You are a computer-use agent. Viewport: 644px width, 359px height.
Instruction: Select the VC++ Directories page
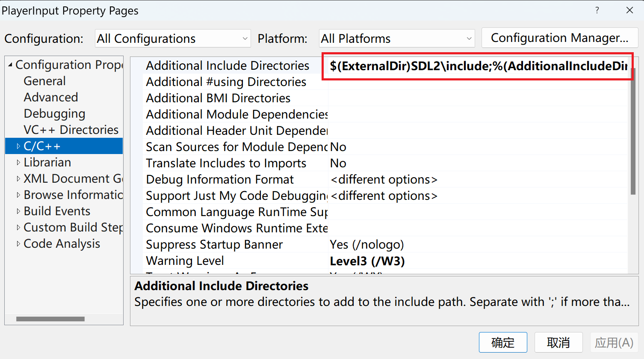pyautogui.click(x=71, y=130)
